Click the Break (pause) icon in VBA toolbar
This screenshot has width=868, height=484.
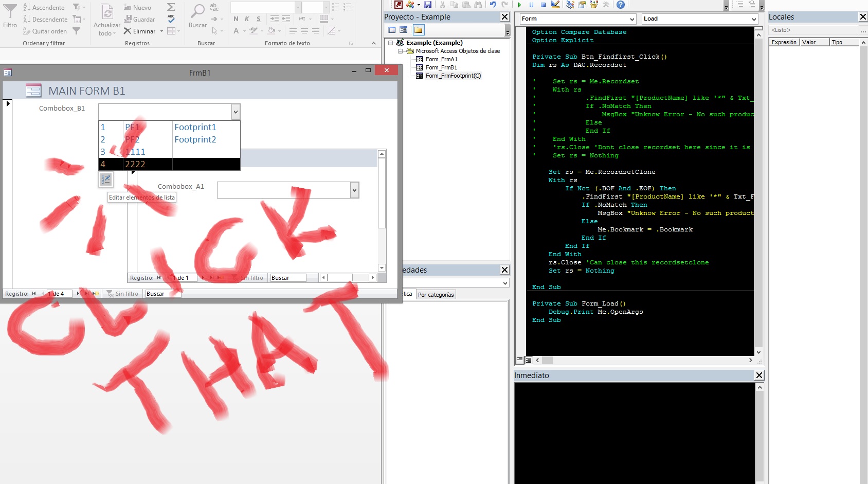531,5
